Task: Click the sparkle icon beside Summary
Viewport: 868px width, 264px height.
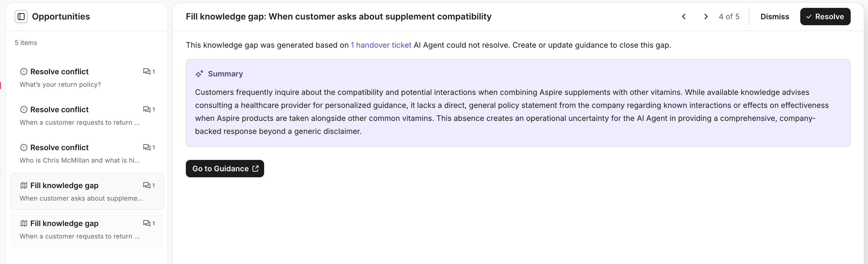Action: (199, 74)
